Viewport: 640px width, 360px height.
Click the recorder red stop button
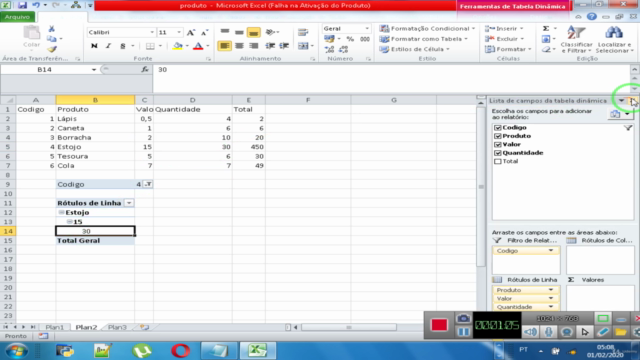pos(439,325)
